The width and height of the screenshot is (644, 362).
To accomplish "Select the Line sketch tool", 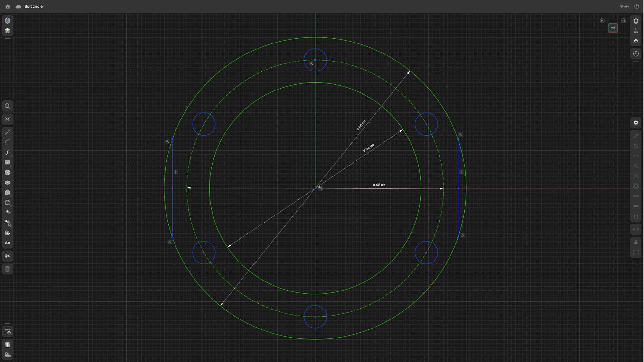I will point(7,132).
